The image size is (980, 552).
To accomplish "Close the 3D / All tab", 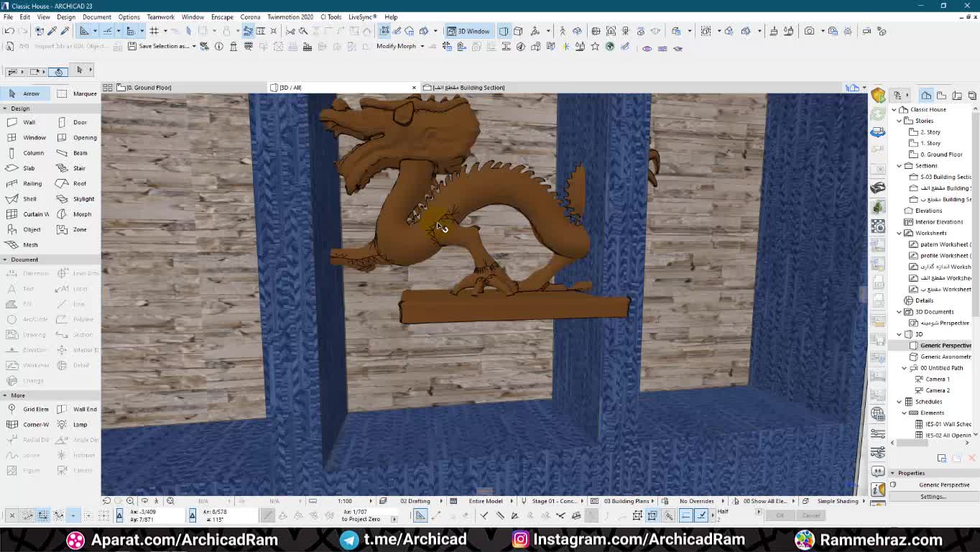I will tap(414, 88).
